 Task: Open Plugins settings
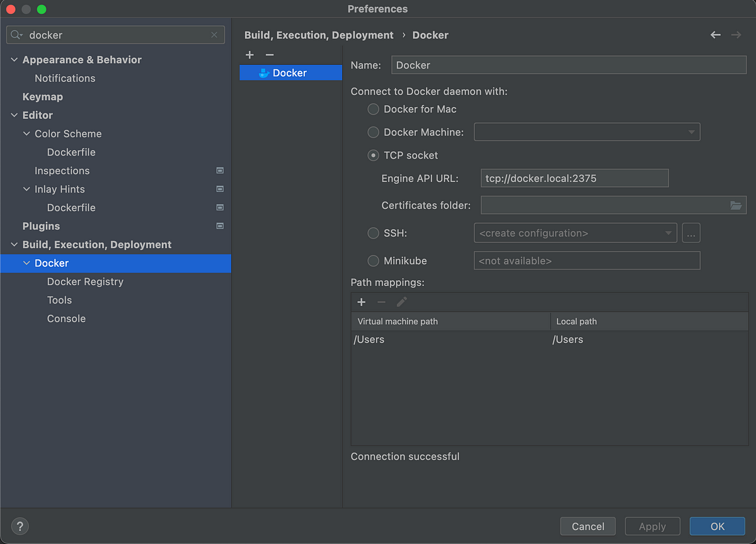pyautogui.click(x=41, y=226)
